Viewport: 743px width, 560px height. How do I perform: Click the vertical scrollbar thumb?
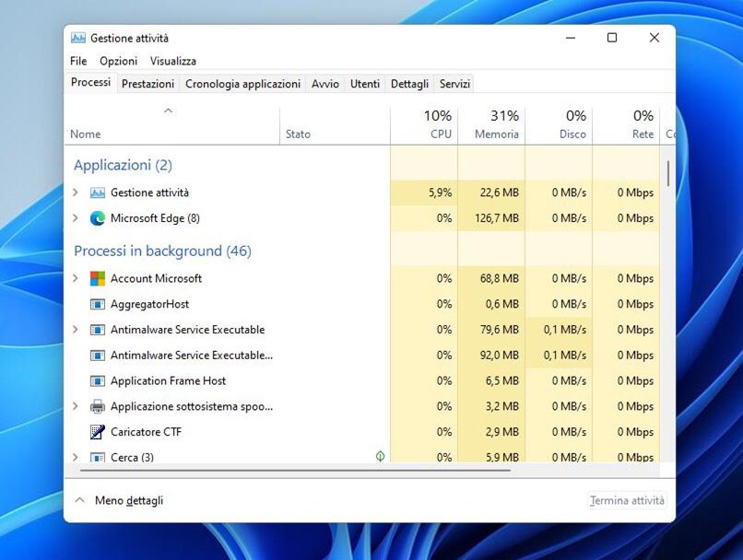click(668, 173)
